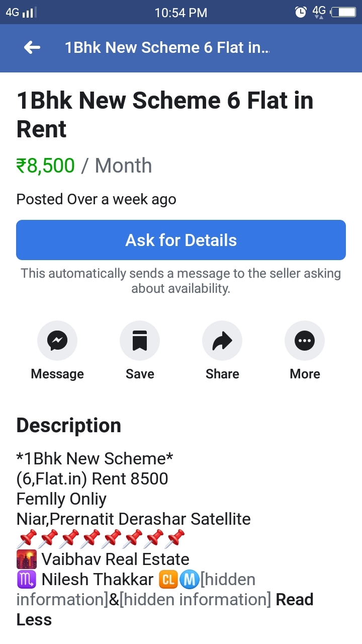Image resolution: width=362 pixels, height=644 pixels.
Task: Tap the ₹8,500 price text
Action: (x=46, y=166)
